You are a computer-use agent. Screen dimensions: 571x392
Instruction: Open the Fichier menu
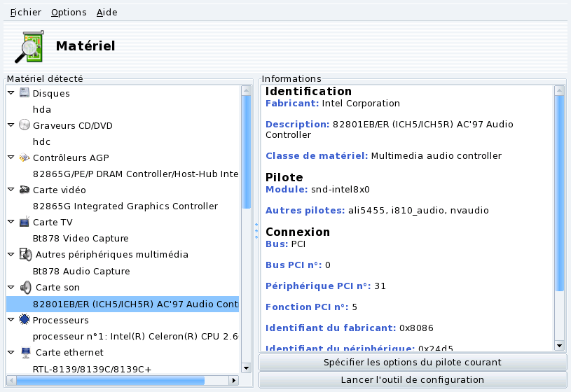point(25,13)
